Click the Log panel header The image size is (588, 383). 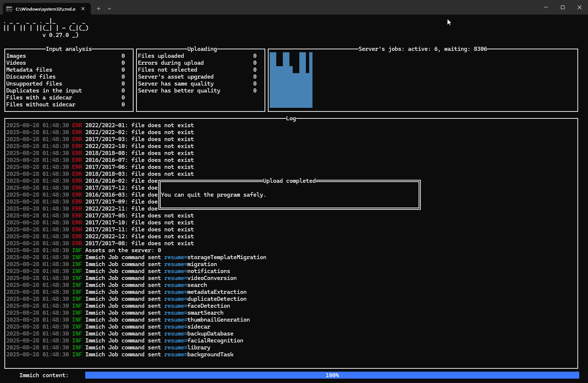coord(291,118)
